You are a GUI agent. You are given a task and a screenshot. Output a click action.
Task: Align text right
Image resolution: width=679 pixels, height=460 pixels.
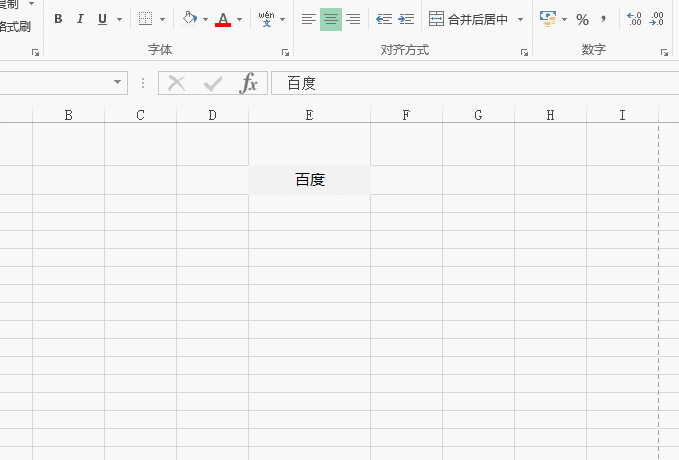[x=353, y=19]
